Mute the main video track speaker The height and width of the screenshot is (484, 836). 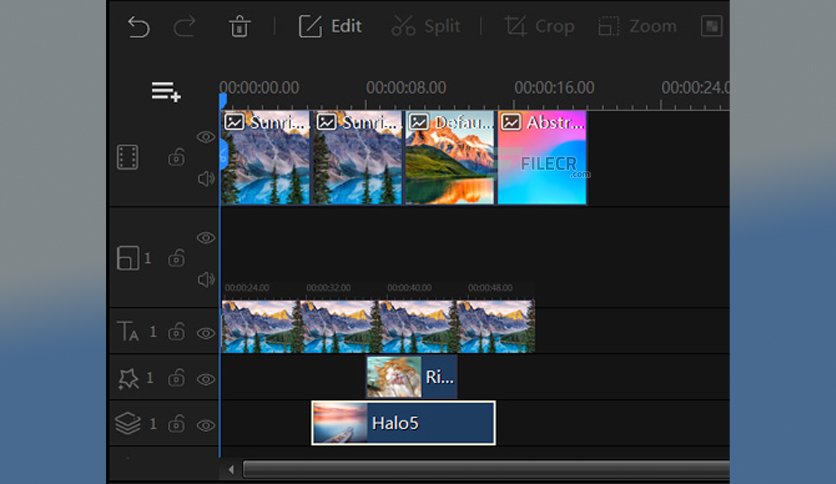206,179
